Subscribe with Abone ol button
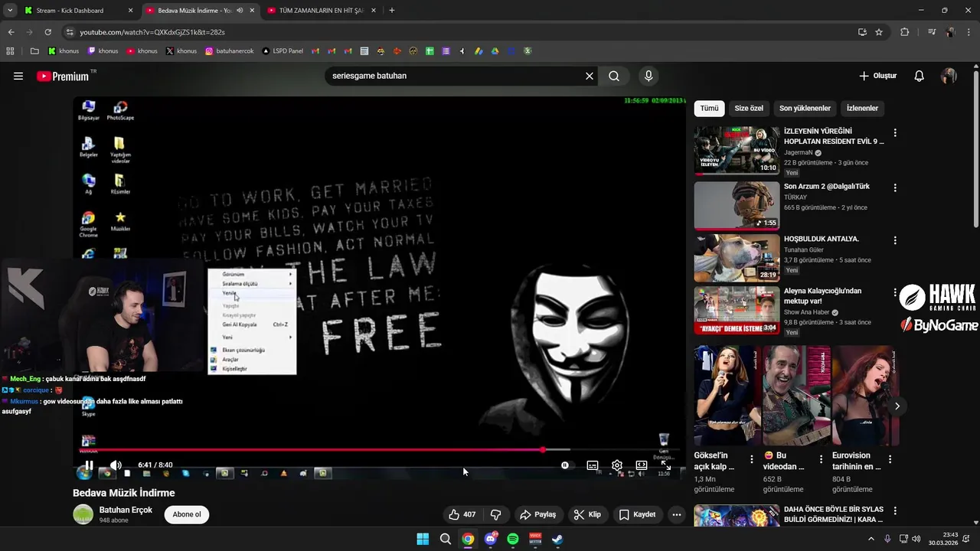 coord(187,514)
